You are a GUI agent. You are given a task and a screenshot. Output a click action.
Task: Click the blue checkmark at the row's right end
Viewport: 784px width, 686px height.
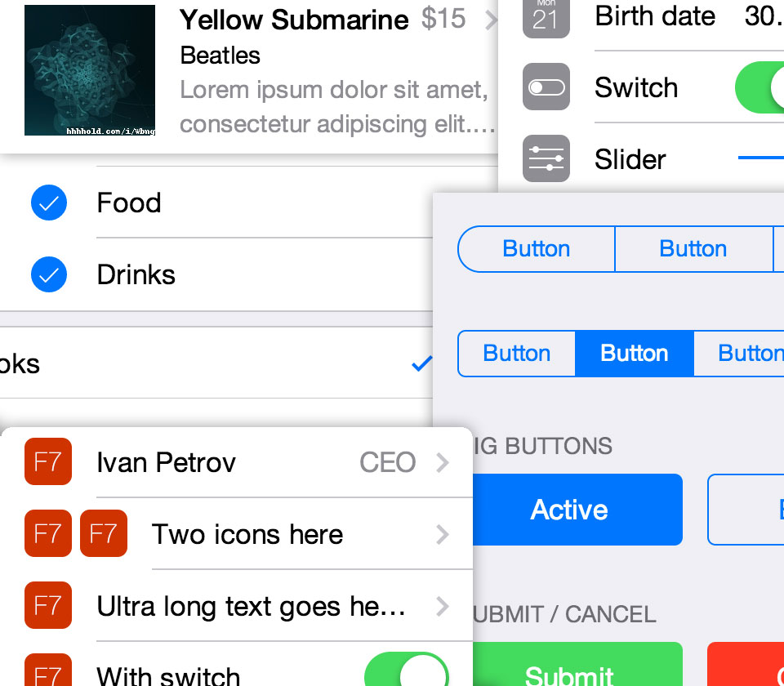[421, 363]
